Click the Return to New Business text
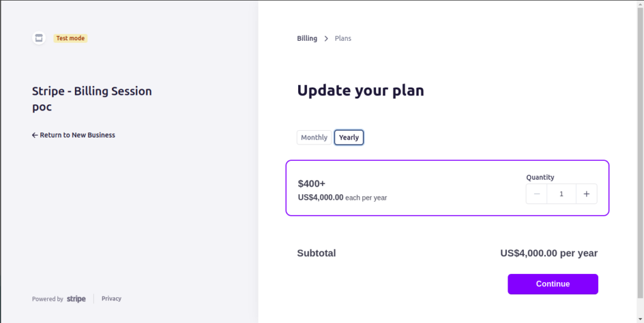Screen dimensions: 644x323 click(77, 135)
